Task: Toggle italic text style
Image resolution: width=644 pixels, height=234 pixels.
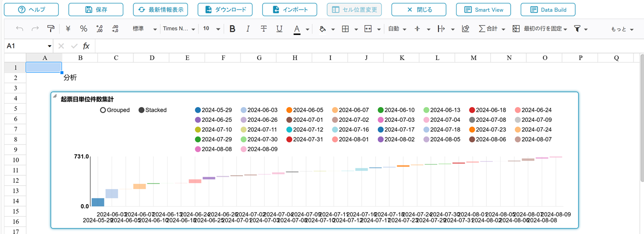Action: coord(248,29)
